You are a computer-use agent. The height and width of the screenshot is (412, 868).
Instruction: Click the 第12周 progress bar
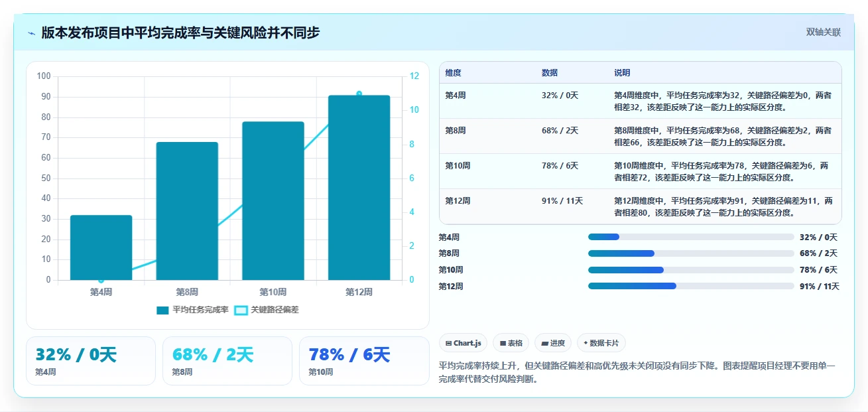coord(691,286)
